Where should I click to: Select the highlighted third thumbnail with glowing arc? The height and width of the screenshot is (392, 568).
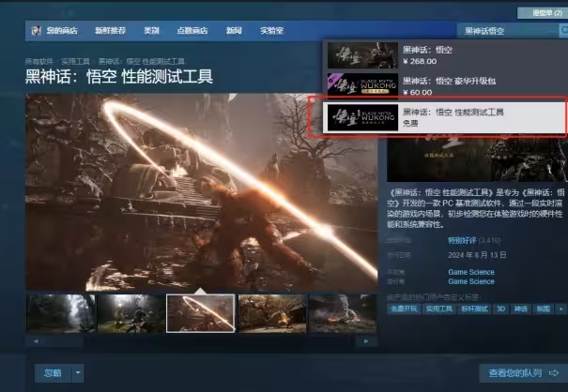(x=201, y=313)
